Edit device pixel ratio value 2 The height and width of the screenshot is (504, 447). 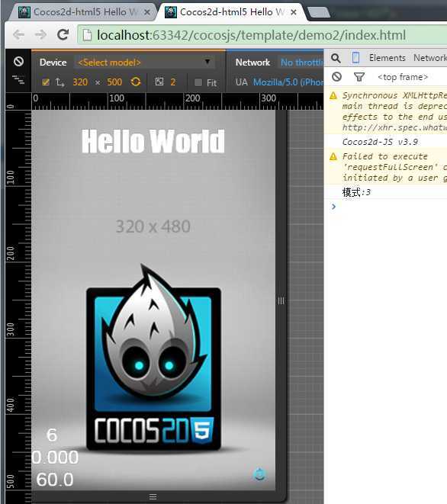(x=173, y=82)
